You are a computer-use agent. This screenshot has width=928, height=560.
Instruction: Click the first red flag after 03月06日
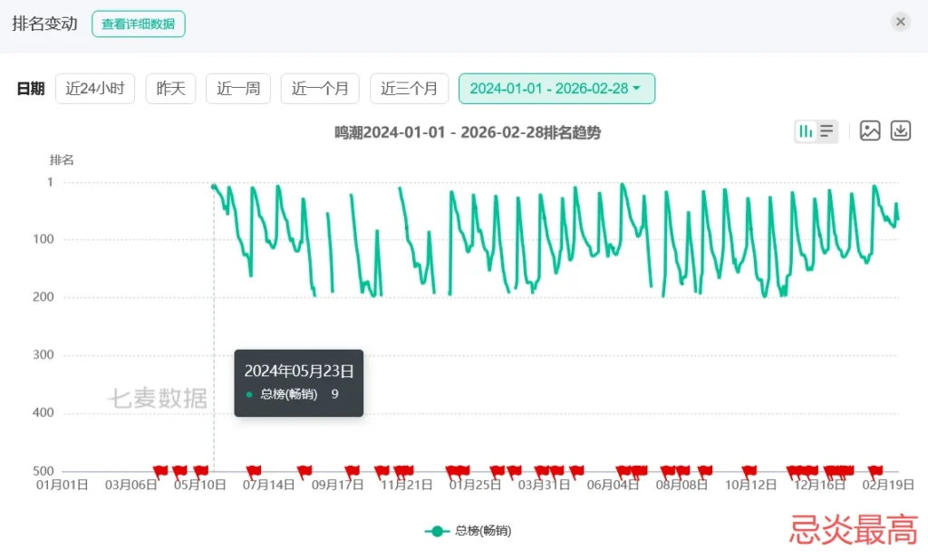tap(160, 470)
